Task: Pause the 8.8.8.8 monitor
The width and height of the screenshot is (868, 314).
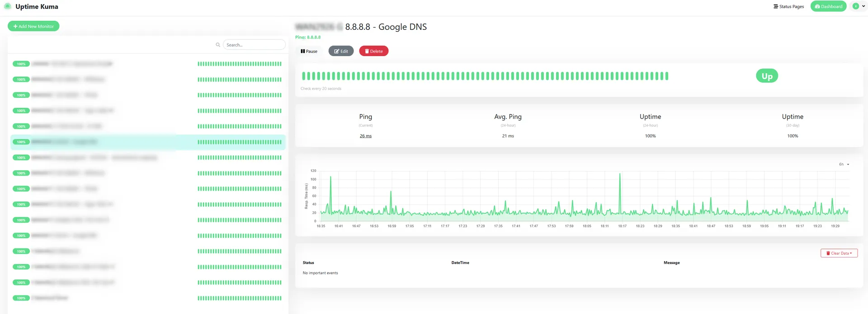Action: (x=309, y=51)
